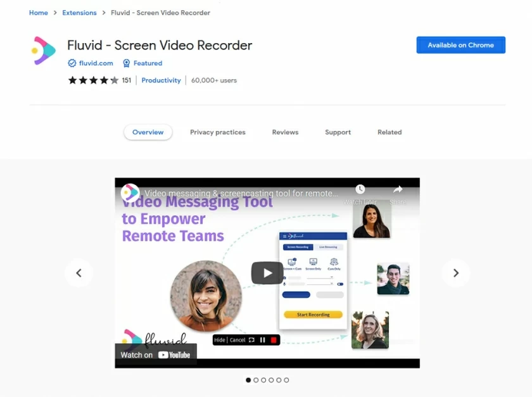This screenshot has width=532, height=397.
Task: Select the last carousel dot indicator
Action: point(286,380)
